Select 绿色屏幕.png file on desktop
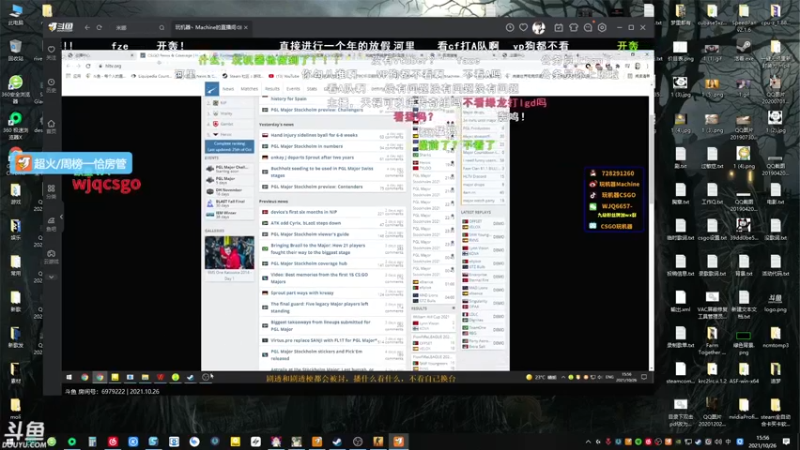800x450 pixels. pos(743,343)
